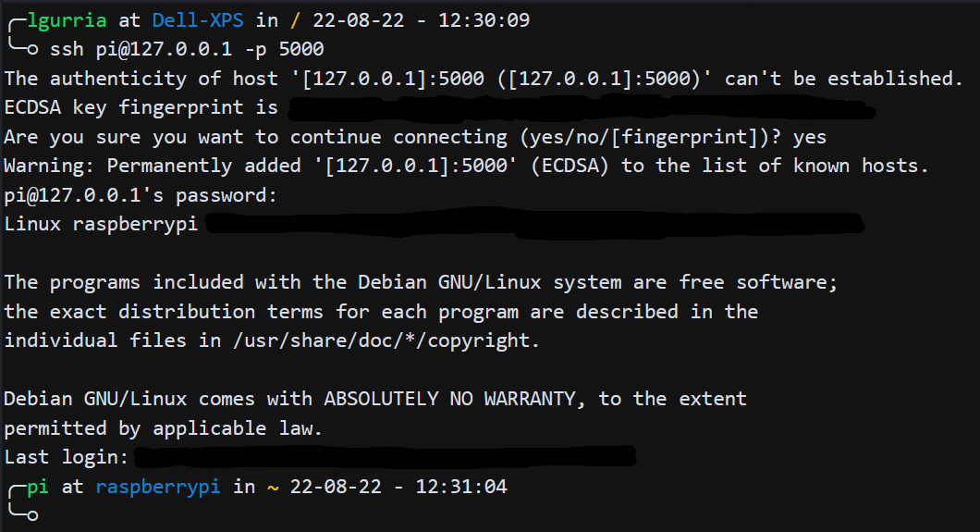The height and width of the screenshot is (532, 980).
Task: Click the ABSOLUTELY NO WARRANTY text
Action: coord(449,399)
